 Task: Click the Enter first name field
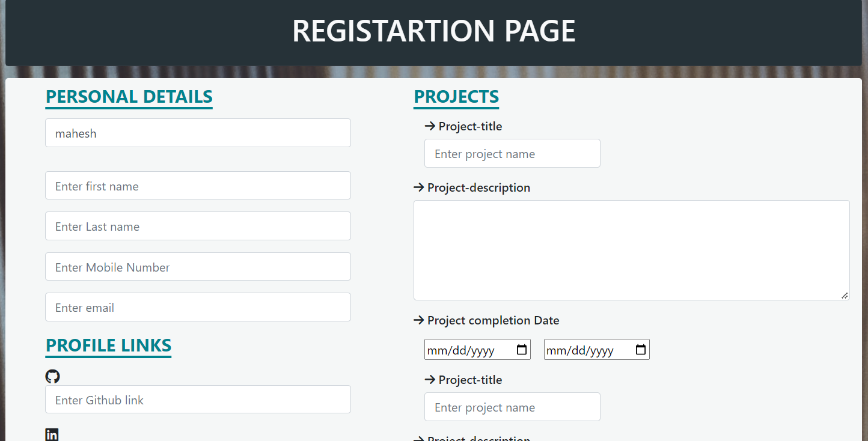198,185
